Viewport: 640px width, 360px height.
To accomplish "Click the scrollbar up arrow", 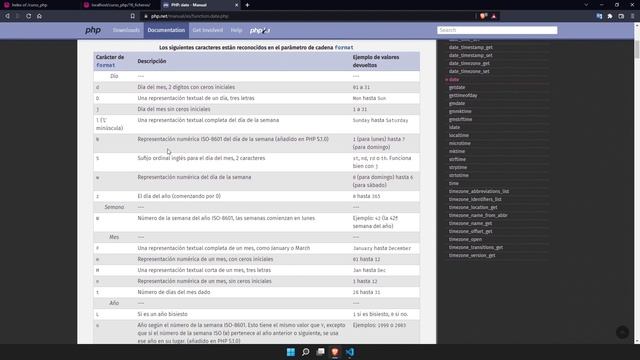I will coord(637,25).
